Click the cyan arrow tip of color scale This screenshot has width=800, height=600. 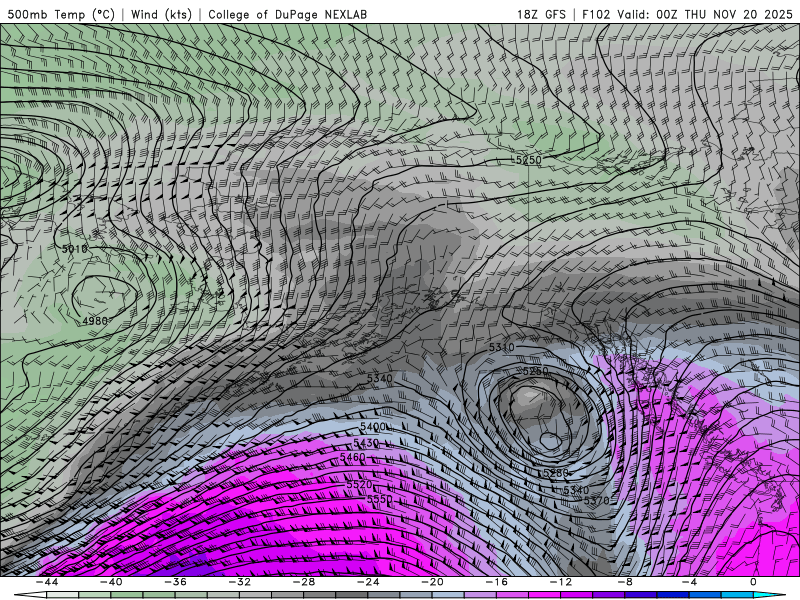coord(770,595)
